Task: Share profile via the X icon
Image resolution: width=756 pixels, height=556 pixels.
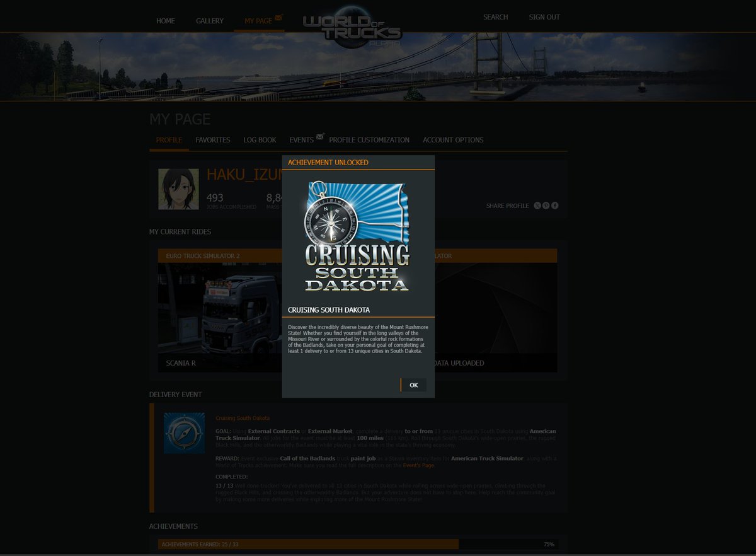Action: [537, 206]
